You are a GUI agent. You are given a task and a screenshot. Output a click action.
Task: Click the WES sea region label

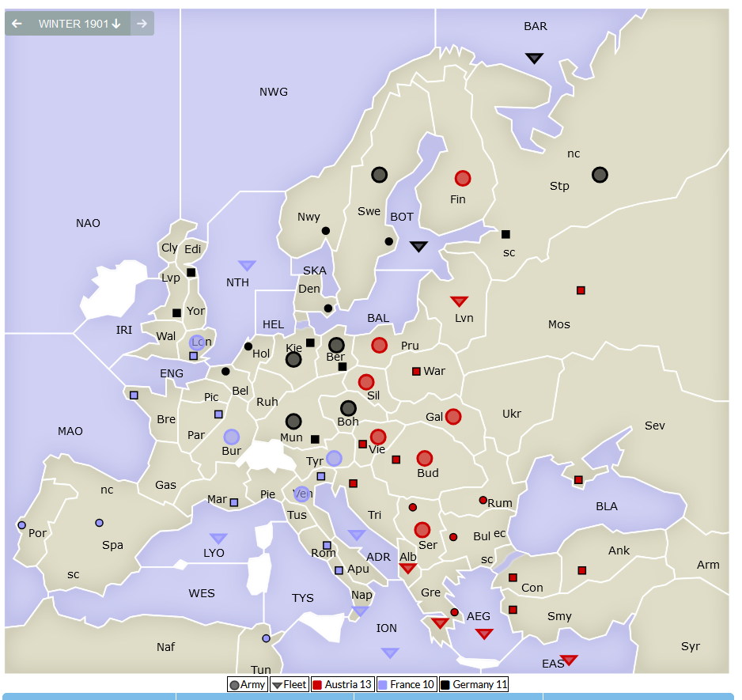(202, 593)
